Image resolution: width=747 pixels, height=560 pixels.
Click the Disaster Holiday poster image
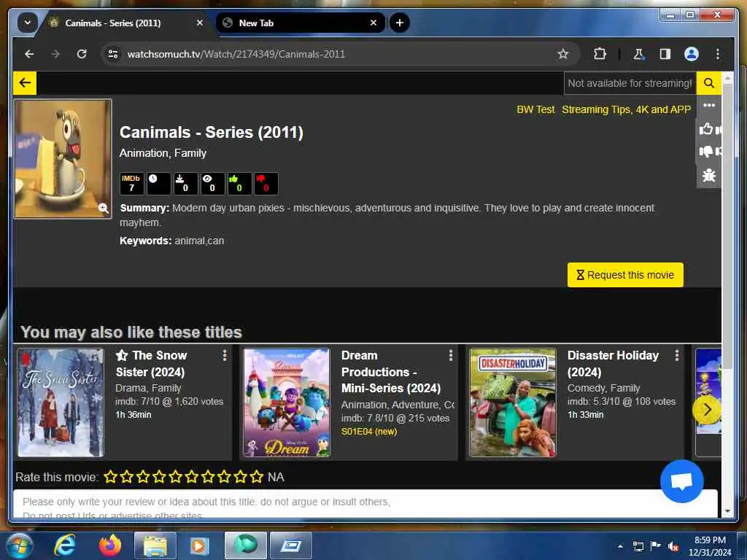point(513,402)
